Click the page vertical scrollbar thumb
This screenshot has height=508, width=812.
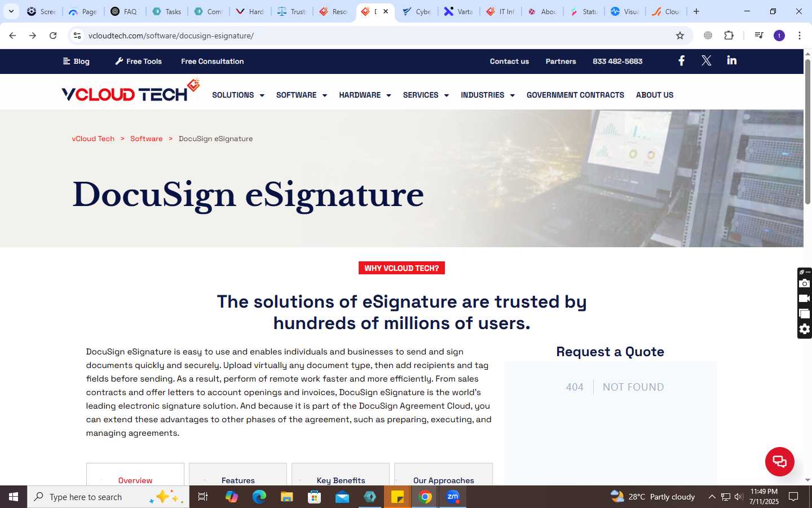tap(807, 131)
